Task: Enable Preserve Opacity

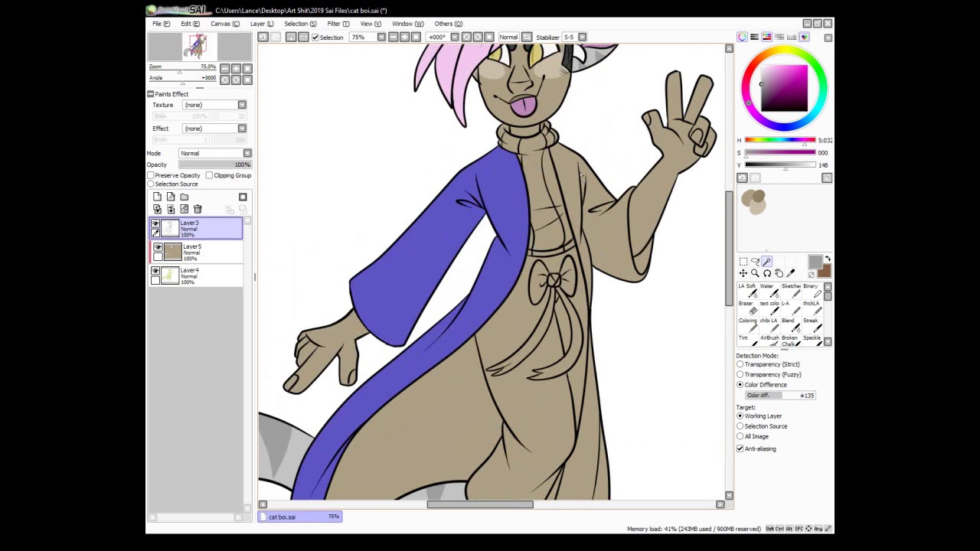Action: coord(151,175)
